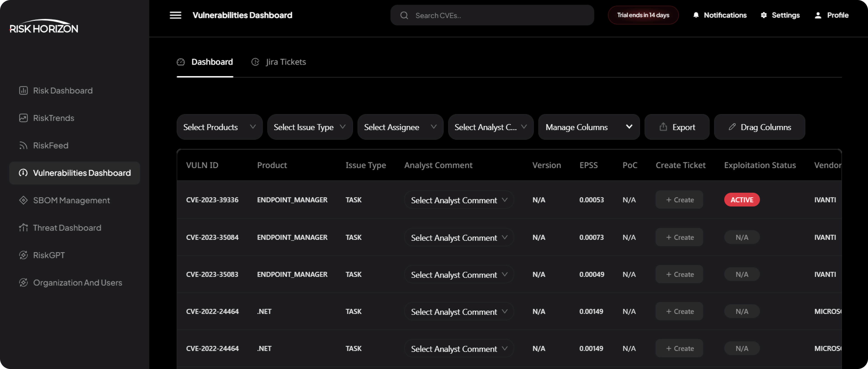Select Vulnerabilities Dashboard sidebar item
This screenshot has width=868, height=369.
tap(74, 173)
